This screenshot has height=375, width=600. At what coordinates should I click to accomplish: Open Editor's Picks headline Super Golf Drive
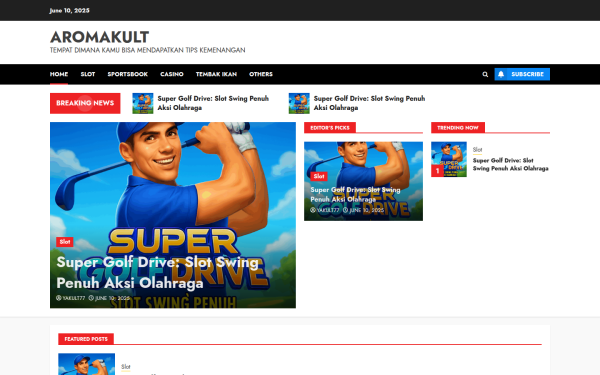tap(355, 194)
